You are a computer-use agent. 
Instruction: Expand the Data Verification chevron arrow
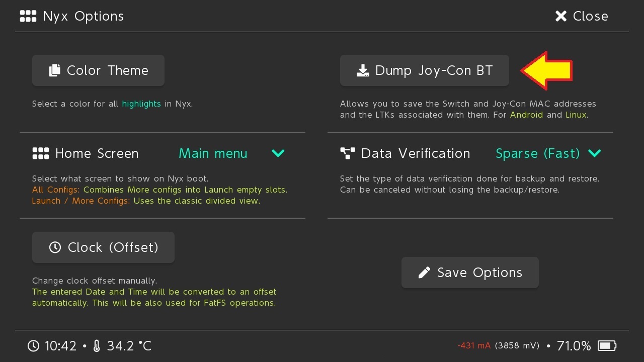point(594,153)
